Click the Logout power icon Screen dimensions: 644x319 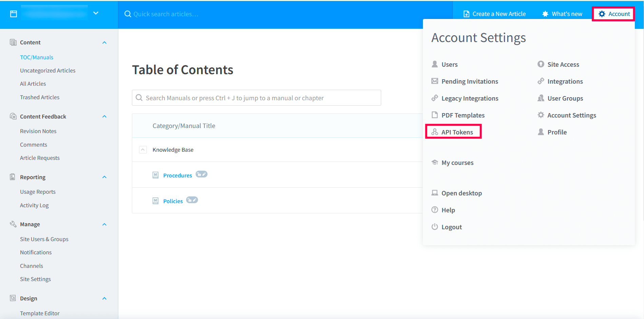coord(434,227)
